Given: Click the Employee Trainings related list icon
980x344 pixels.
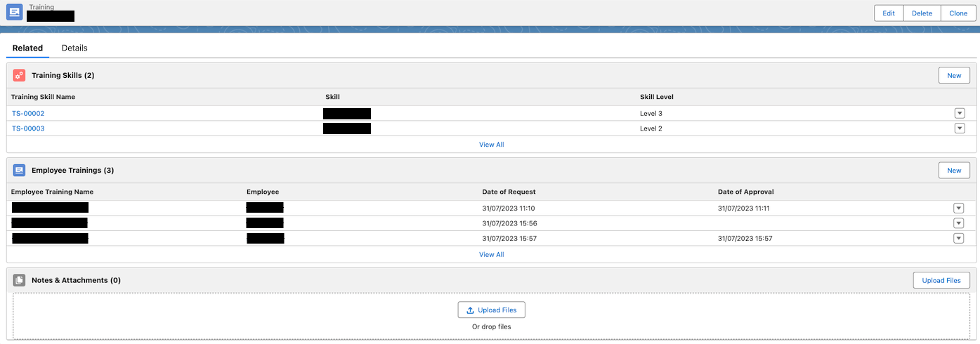Looking at the screenshot, I should tap(19, 170).
